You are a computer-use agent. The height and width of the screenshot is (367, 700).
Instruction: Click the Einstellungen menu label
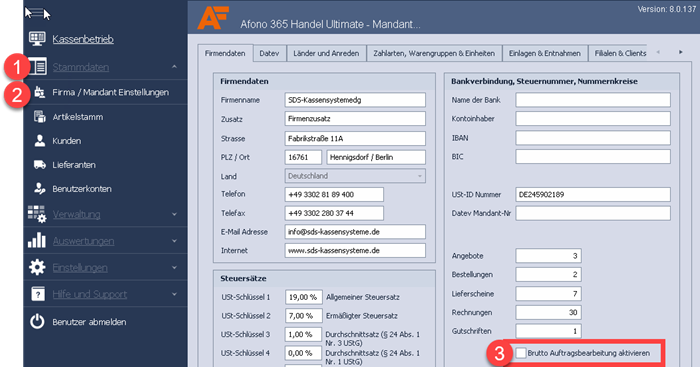(80, 268)
